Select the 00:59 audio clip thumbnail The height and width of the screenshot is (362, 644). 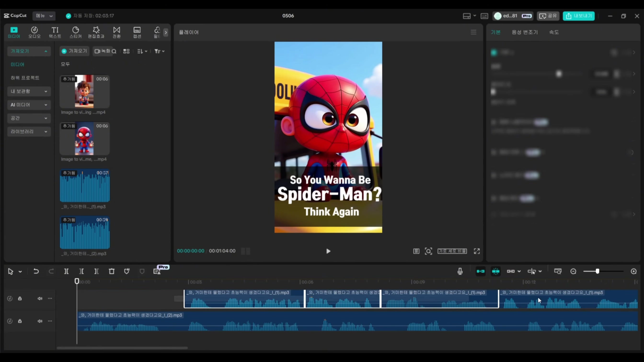click(x=85, y=232)
